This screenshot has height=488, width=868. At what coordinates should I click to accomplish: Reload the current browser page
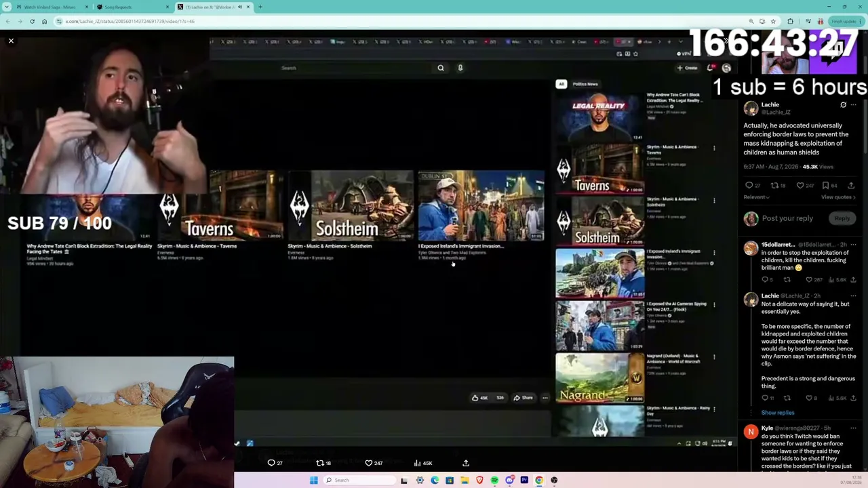32,21
